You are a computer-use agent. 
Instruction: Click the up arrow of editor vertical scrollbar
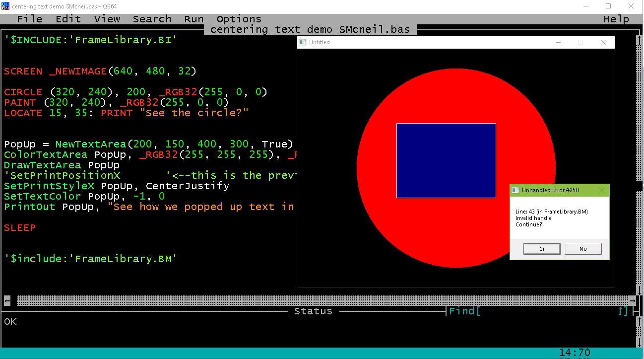[639, 39]
